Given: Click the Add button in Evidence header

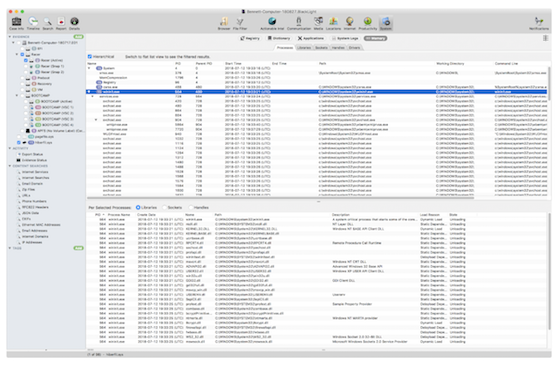Looking at the screenshot, I should click(78, 37).
